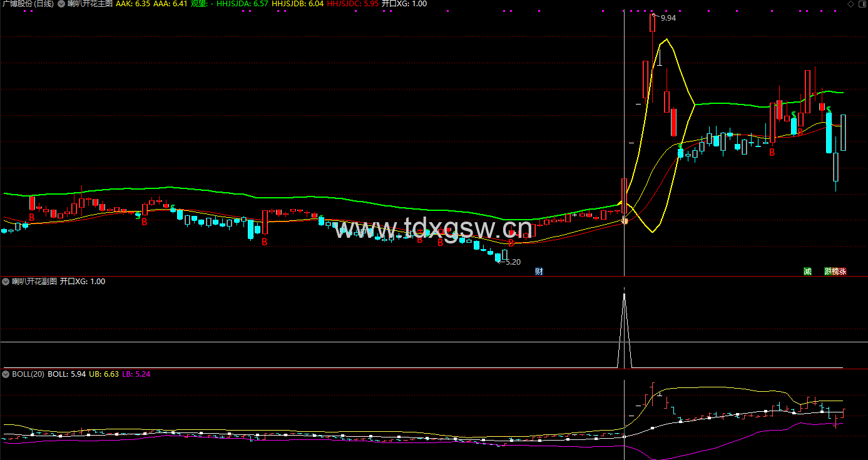This screenshot has height=460, width=868.
Task: Click the green 减 marker
Action: click(x=808, y=272)
